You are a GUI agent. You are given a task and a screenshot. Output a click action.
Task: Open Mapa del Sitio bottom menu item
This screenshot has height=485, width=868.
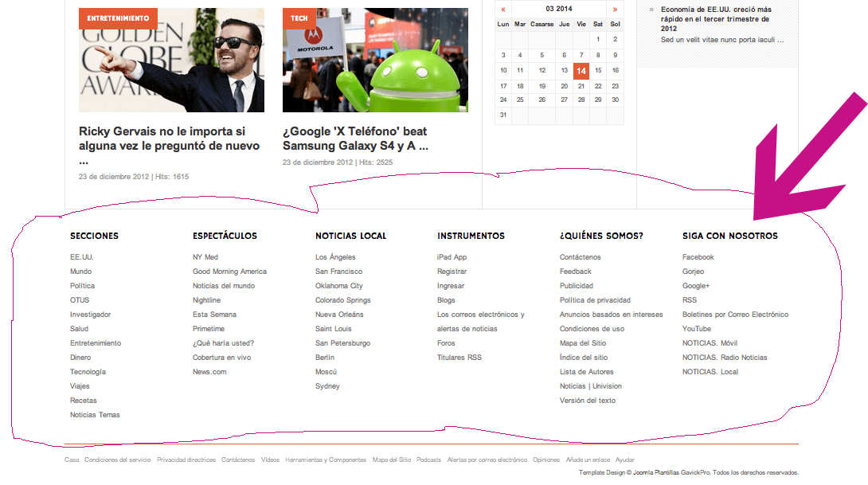(x=392, y=460)
